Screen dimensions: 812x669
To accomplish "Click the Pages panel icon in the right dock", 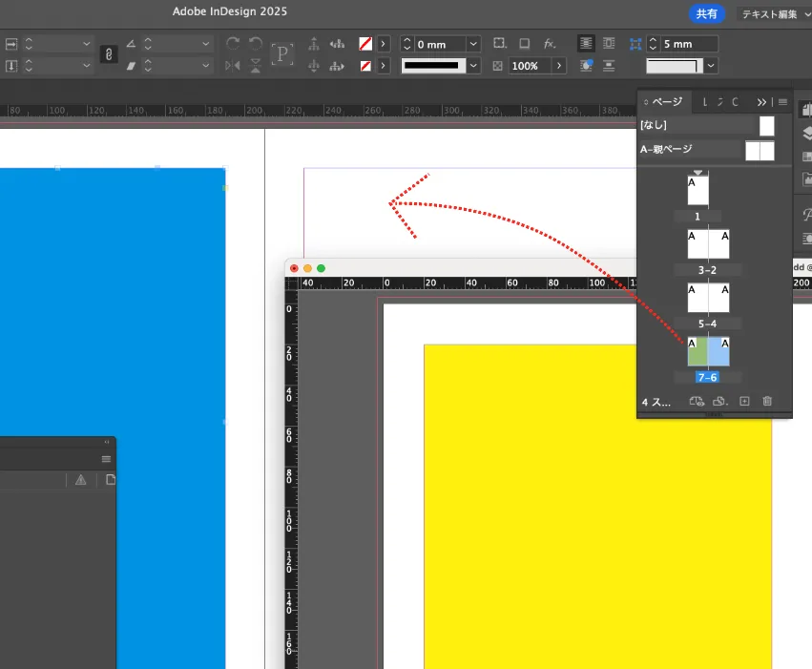I will [806, 107].
